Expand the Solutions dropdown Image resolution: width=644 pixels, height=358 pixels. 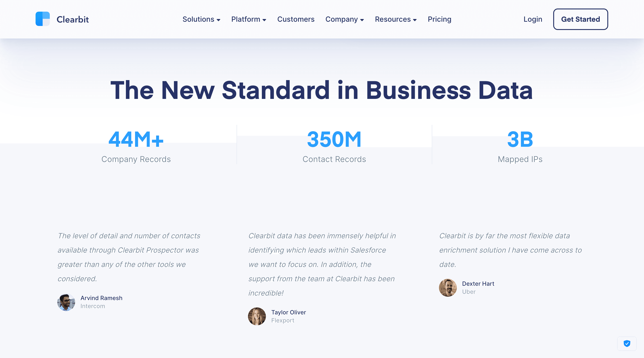201,19
